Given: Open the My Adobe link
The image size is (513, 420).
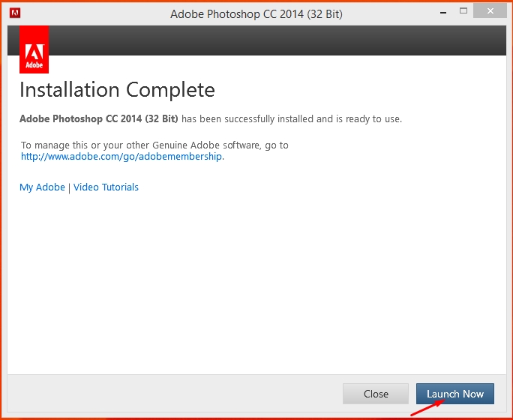Looking at the screenshot, I should pos(42,187).
